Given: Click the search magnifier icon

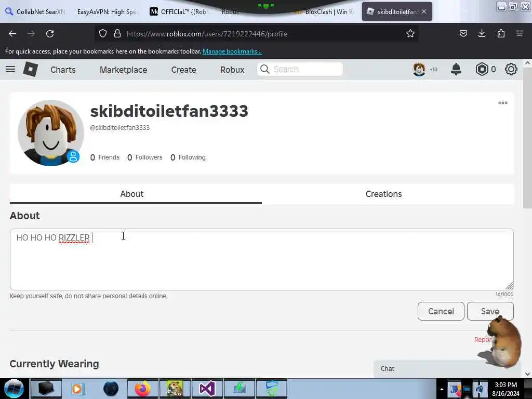Looking at the screenshot, I should click(x=265, y=69).
